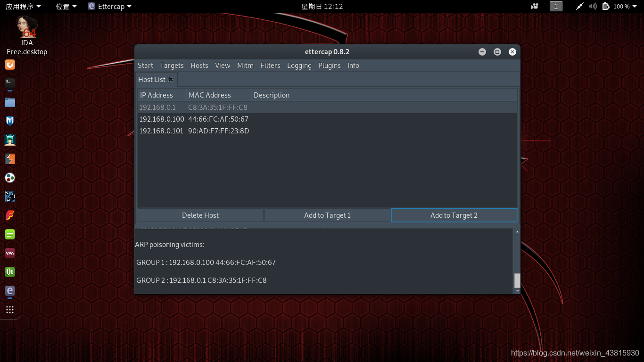Open the wired network status icon
Image resolution: width=644 pixels, height=362 pixels.
coord(580,6)
